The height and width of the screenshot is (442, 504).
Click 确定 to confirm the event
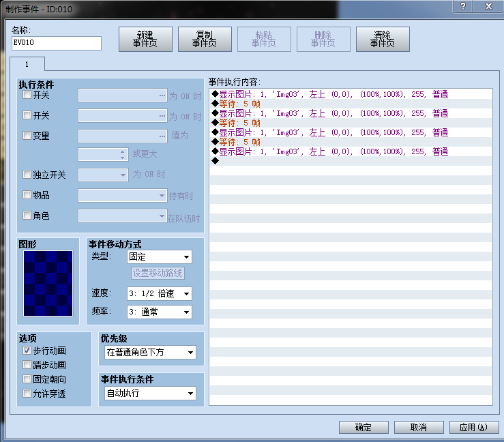coord(364,427)
